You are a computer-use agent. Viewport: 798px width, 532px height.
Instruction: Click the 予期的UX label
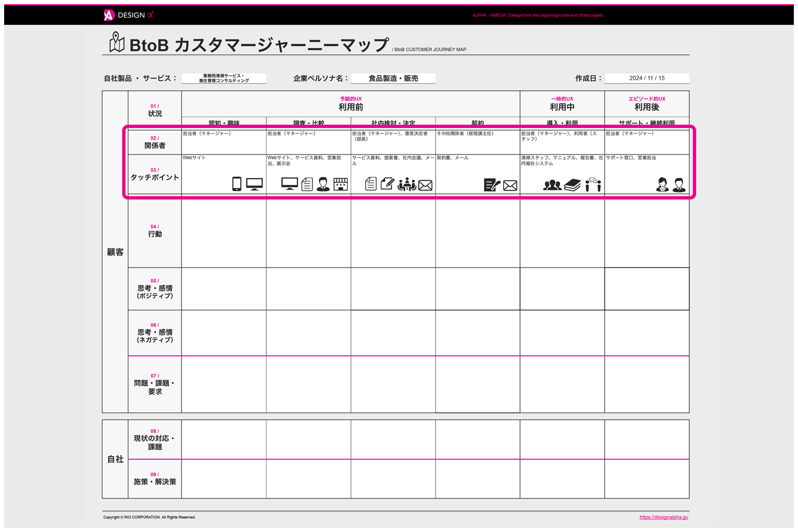pos(351,99)
